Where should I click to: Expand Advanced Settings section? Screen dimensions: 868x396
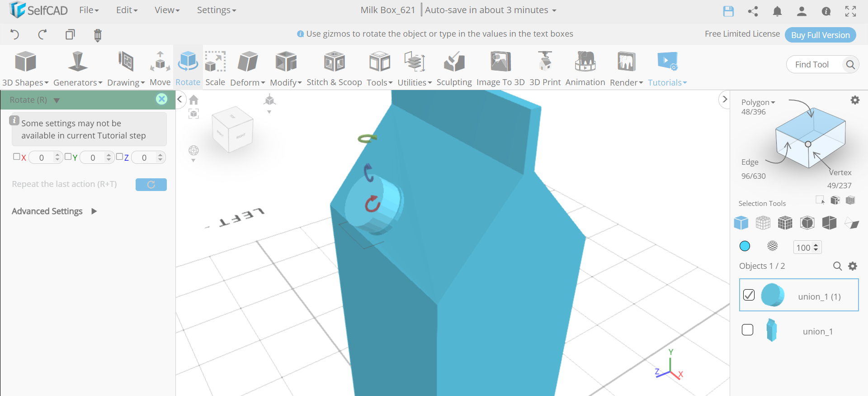tap(54, 211)
